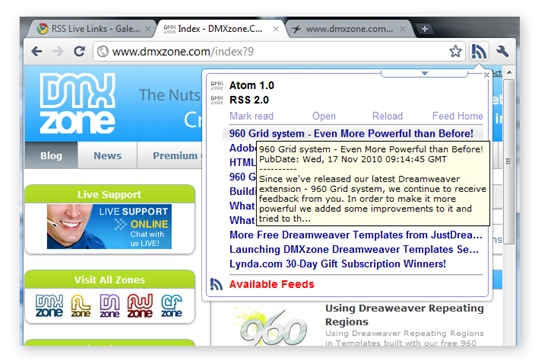Click the Live Support Online chat banner

109,226
